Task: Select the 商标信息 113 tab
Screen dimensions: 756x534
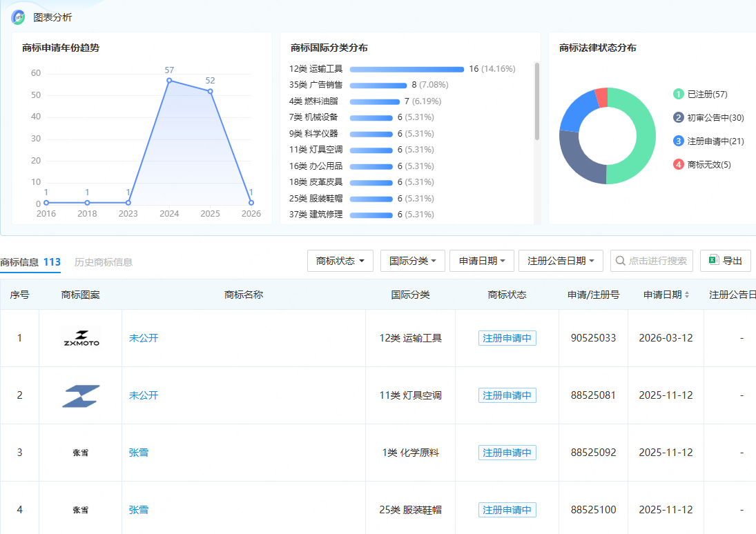Action: click(30, 263)
